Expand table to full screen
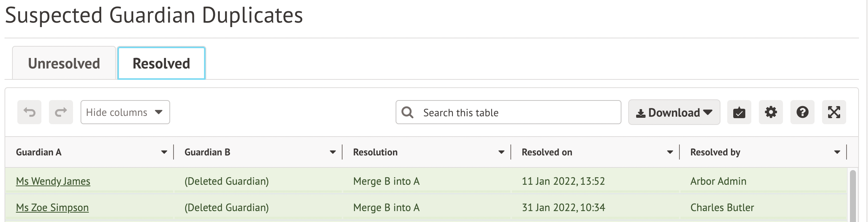The height and width of the screenshot is (222, 868). 834,112
